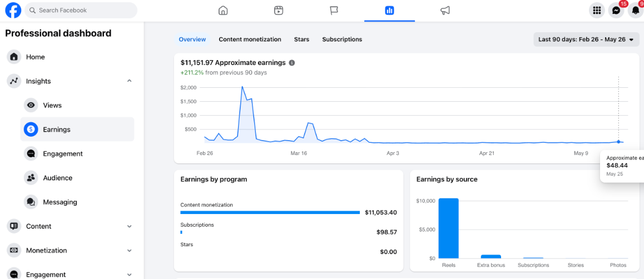Click the Reels bar in Earnings by source
The height and width of the screenshot is (279, 644).
(448, 228)
